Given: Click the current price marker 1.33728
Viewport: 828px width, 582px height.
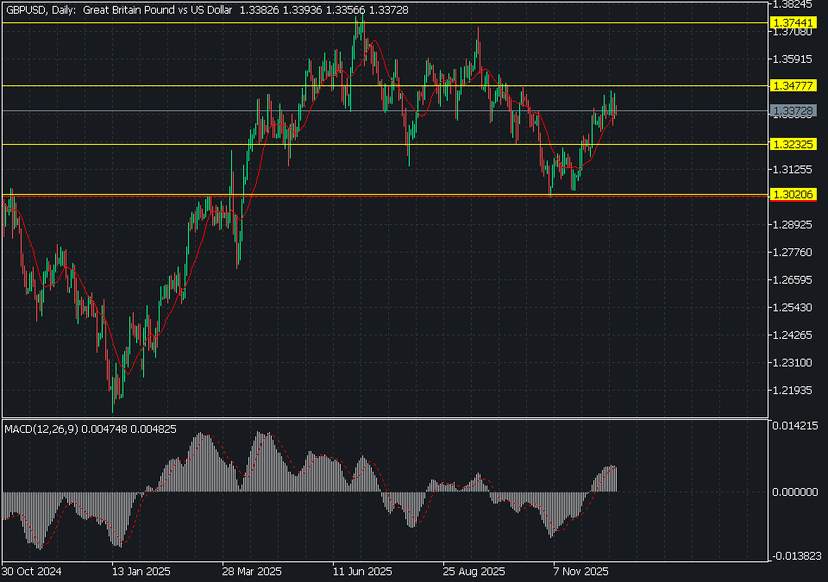Looking at the screenshot, I should 795,111.
